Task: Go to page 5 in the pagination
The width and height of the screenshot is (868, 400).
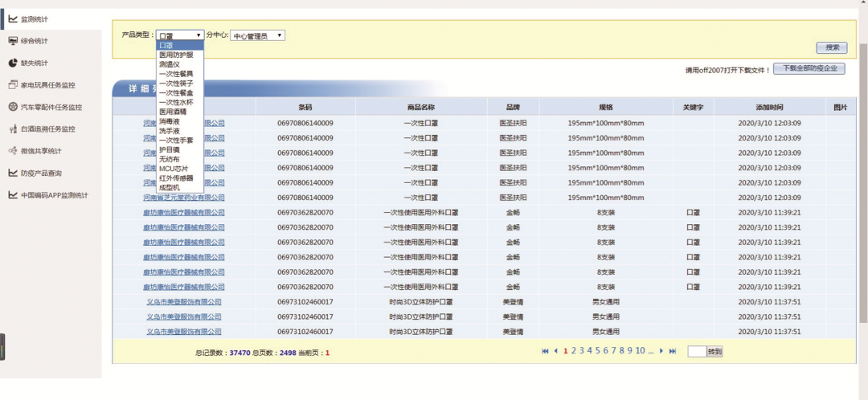Action: click(x=598, y=350)
